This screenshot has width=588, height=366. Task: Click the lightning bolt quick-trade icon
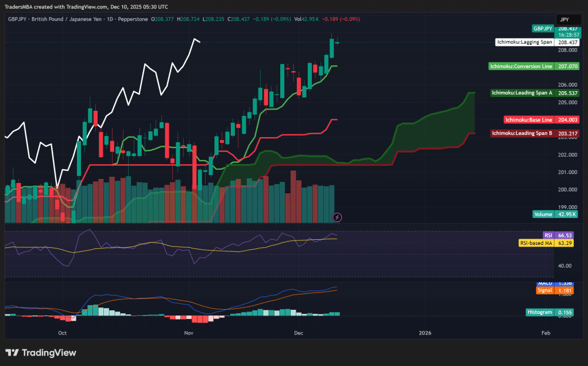point(337,216)
